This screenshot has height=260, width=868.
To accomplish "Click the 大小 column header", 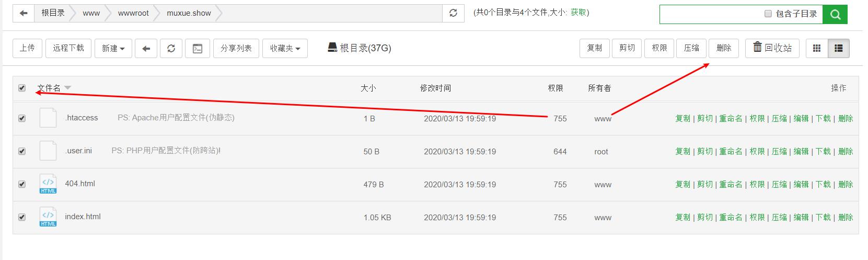I will (368, 88).
